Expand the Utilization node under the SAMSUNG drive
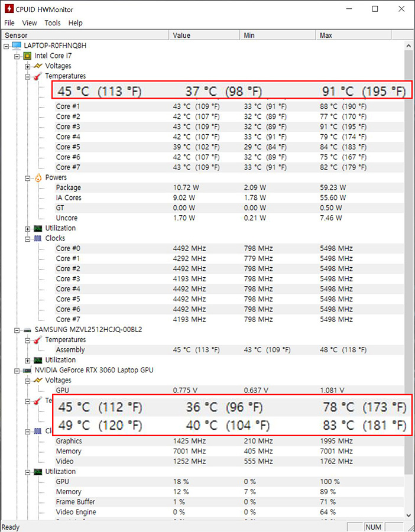Screen dimensions: 415x532 tap(27, 361)
